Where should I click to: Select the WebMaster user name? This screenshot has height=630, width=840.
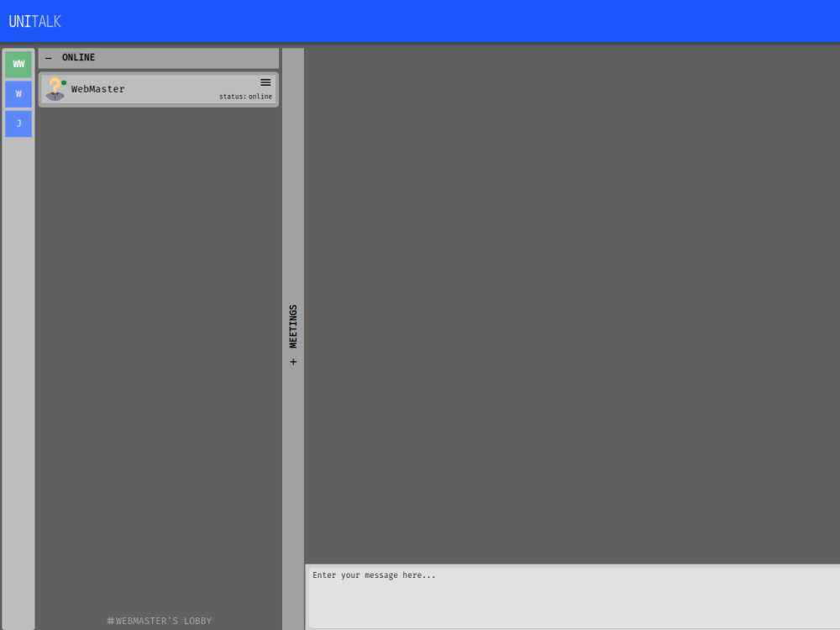[x=98, y=89]
